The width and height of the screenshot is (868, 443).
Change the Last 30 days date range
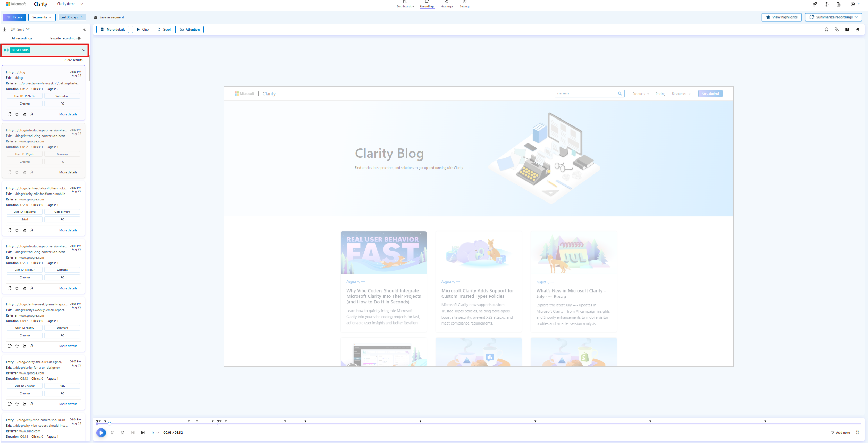click(x=72, y=17)
